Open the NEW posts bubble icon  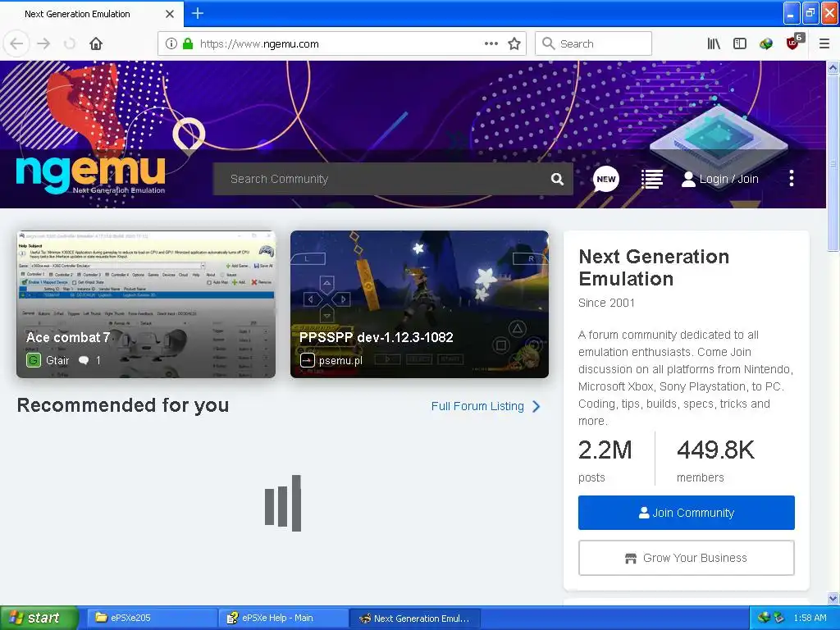606,179
